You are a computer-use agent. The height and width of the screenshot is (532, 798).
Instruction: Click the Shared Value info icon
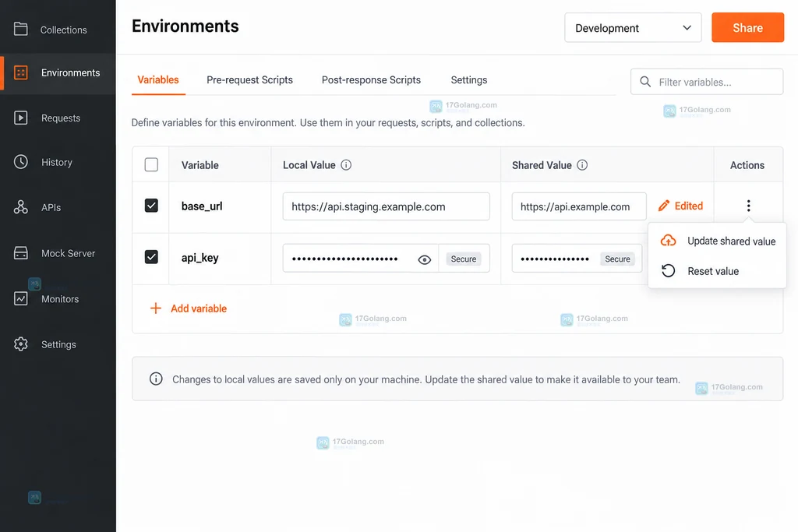[x=582, y=165]
